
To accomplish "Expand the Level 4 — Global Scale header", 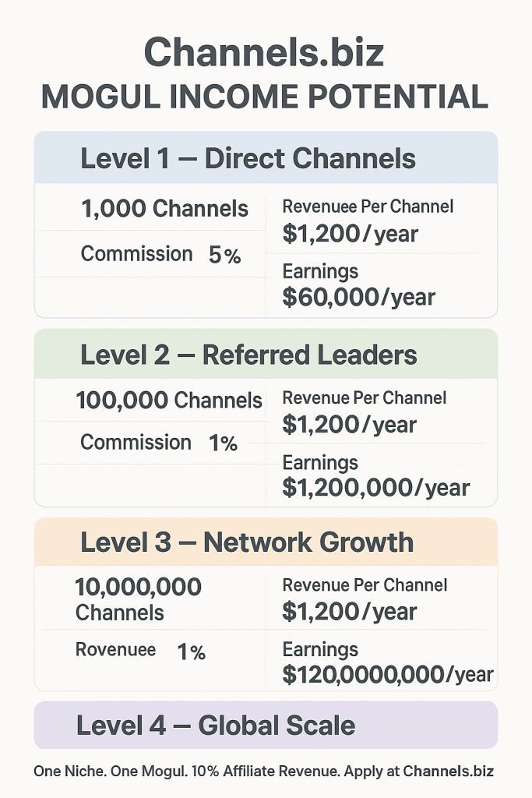I will tap(216, 726).
